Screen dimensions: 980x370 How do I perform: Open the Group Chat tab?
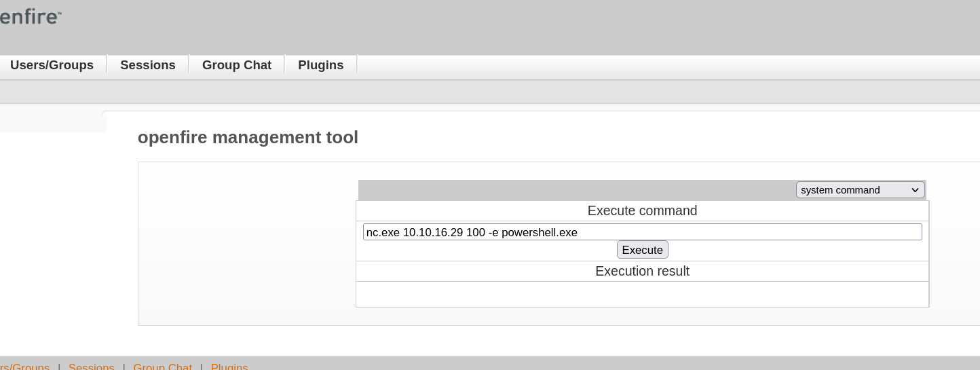[x=237, y=65]
